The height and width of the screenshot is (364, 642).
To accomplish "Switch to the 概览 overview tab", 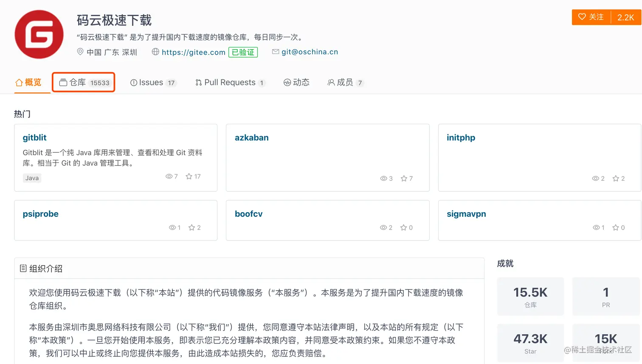I will coord(28,82).
